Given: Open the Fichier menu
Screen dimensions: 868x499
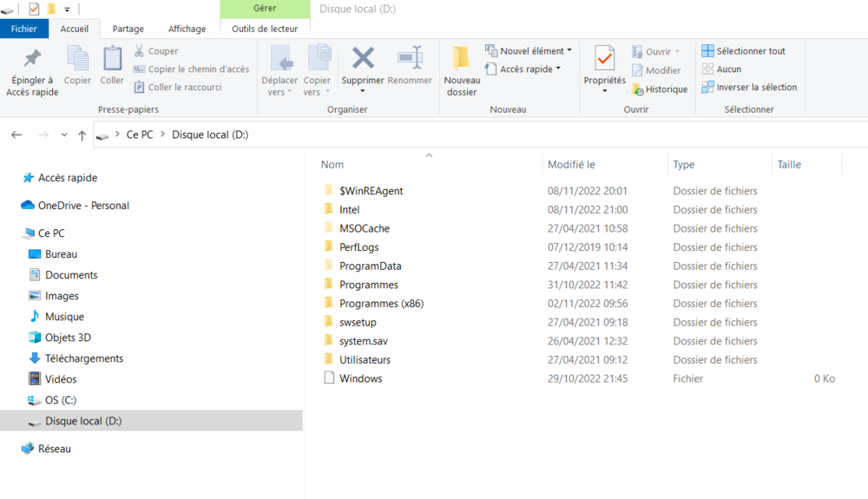Looking at the screenshot, I should click(24, 29).
